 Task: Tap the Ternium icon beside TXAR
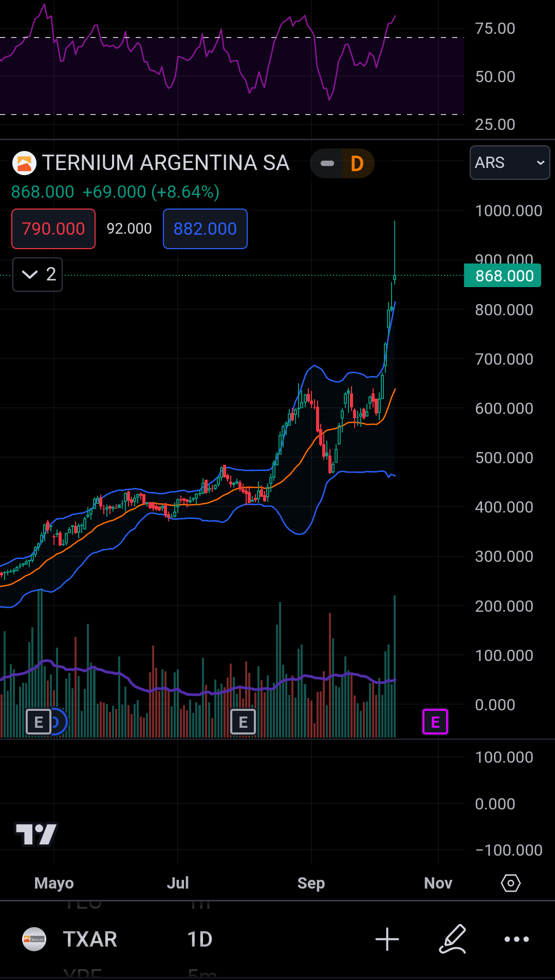(34, 939)
